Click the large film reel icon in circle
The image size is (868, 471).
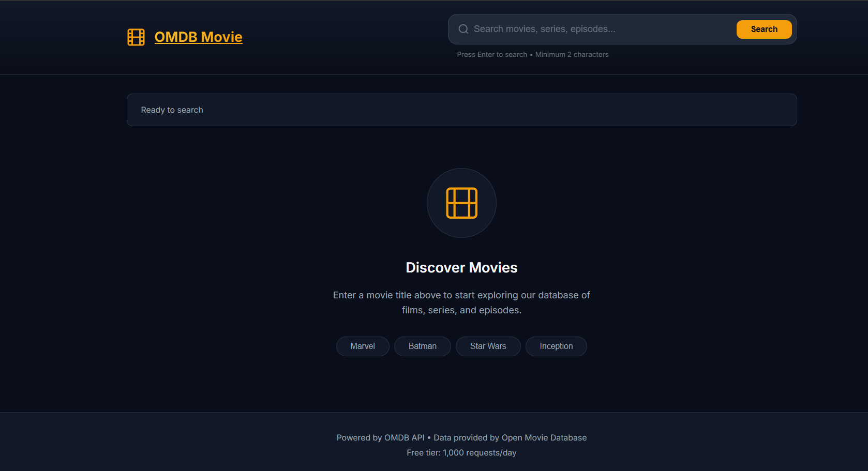coord(461,203)
